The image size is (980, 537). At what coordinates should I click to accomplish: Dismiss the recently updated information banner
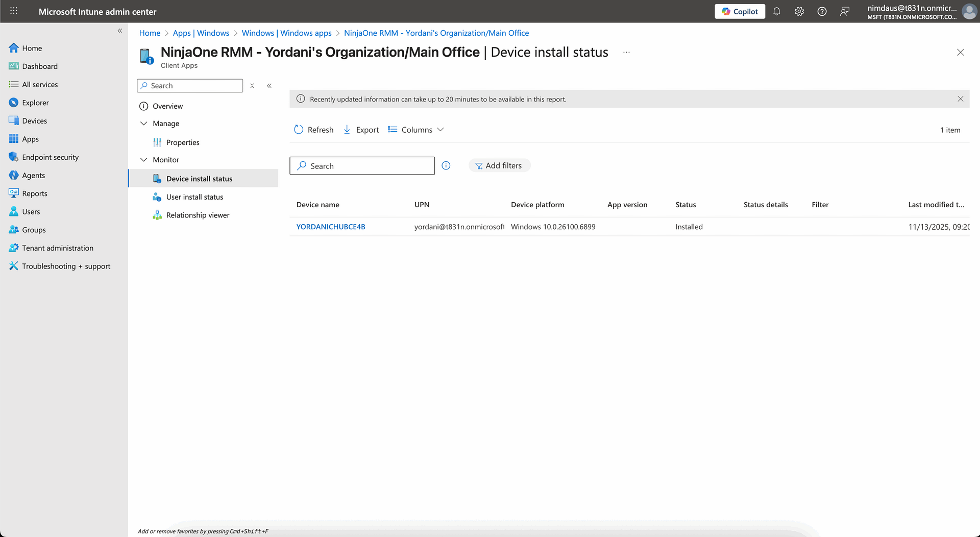click(x=960, y=99)
